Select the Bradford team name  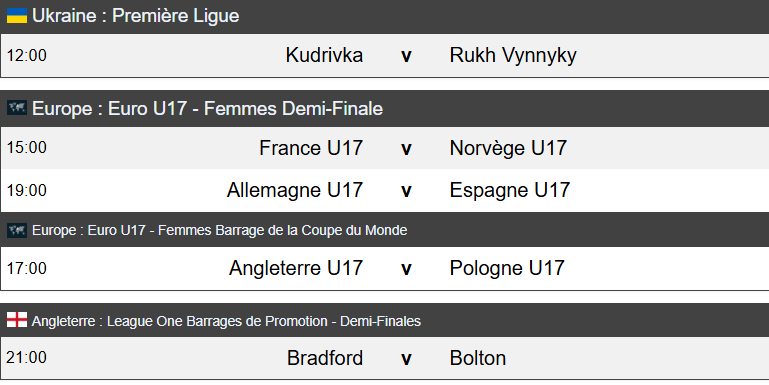pyautogui.click(x=325, y=358)
